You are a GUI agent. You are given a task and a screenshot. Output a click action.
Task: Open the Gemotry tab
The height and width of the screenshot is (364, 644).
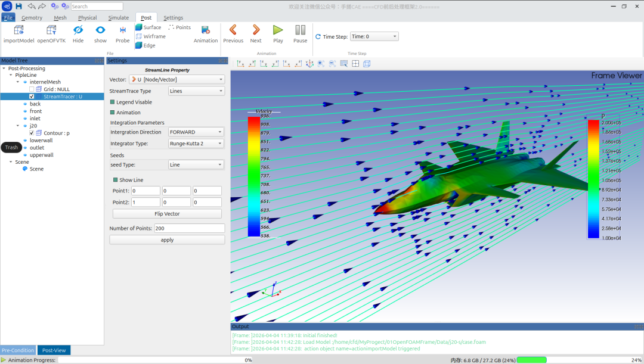(x=32, y=18)
